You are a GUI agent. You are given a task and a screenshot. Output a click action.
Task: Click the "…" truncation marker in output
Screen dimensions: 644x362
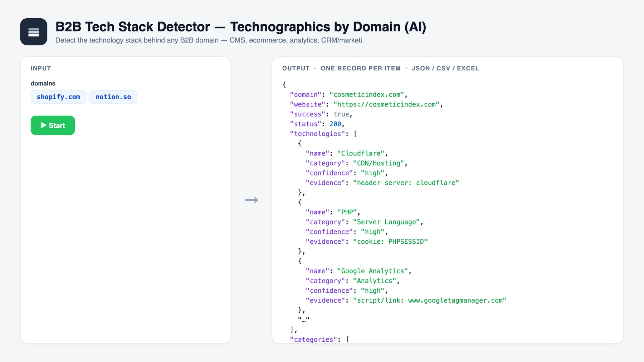304,320
